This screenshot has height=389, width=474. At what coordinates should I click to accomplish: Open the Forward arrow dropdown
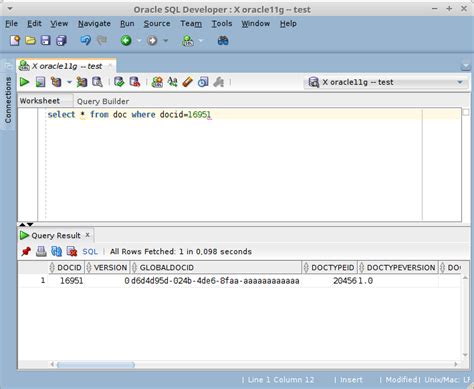[x=165, y=41]
